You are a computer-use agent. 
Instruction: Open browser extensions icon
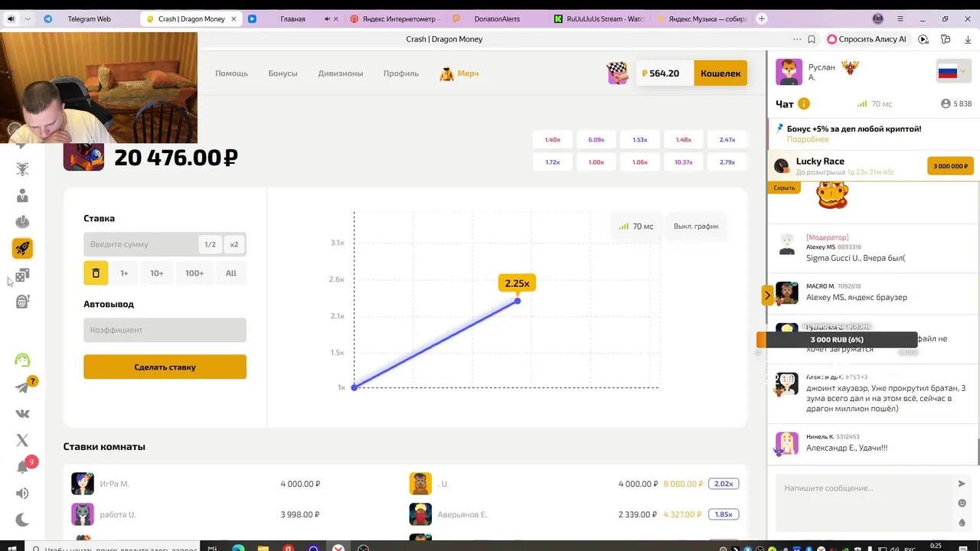pyautogui.click(x=946, y=39)
